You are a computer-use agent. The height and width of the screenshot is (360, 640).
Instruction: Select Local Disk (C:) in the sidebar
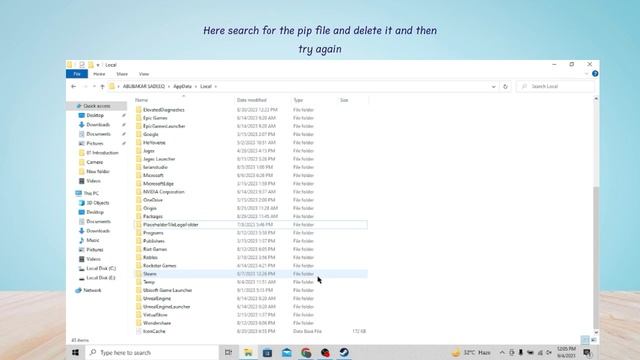[101, 269]
